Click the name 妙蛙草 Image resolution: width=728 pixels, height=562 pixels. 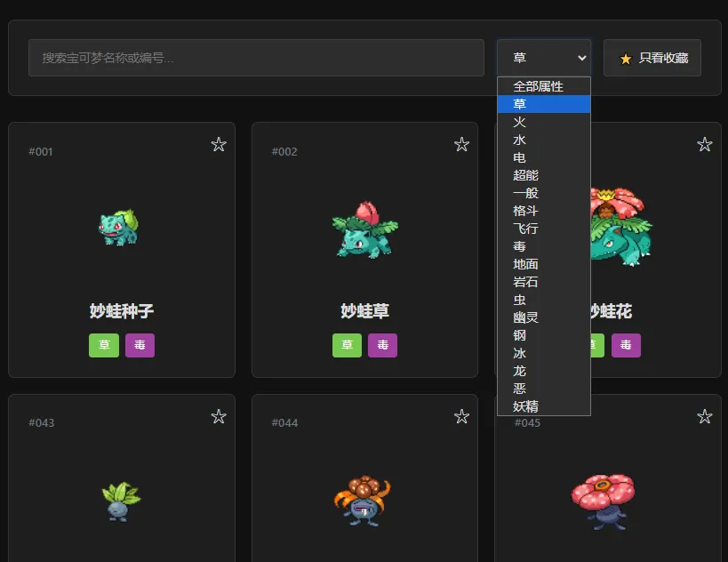click(365, 311)
